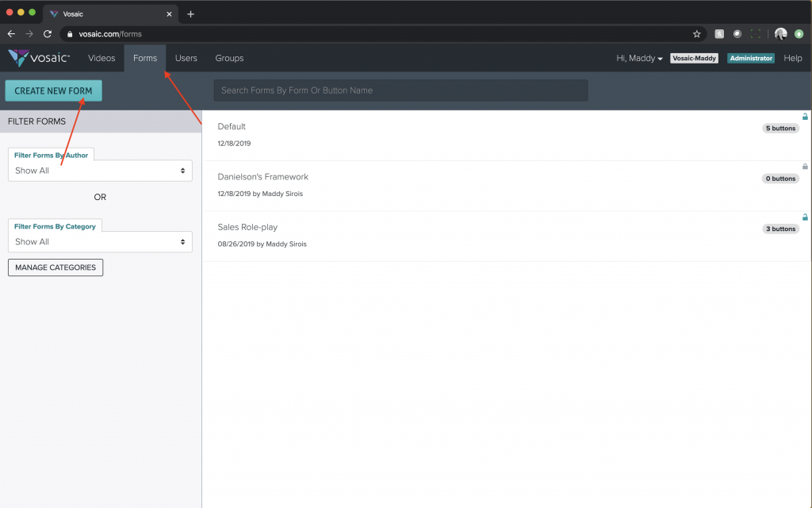The width and height of the screenshot is (812, 508).
Task: Bookmark this page with the star icon
Action: click(x=696, y=34)
